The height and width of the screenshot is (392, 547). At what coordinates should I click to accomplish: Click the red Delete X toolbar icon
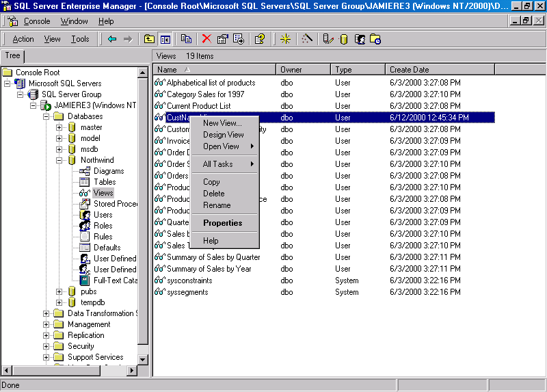click(x=206, y=39)
